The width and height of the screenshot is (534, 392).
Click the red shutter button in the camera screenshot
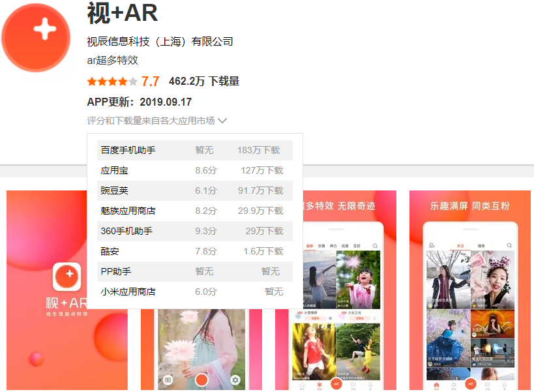[201, 380]
